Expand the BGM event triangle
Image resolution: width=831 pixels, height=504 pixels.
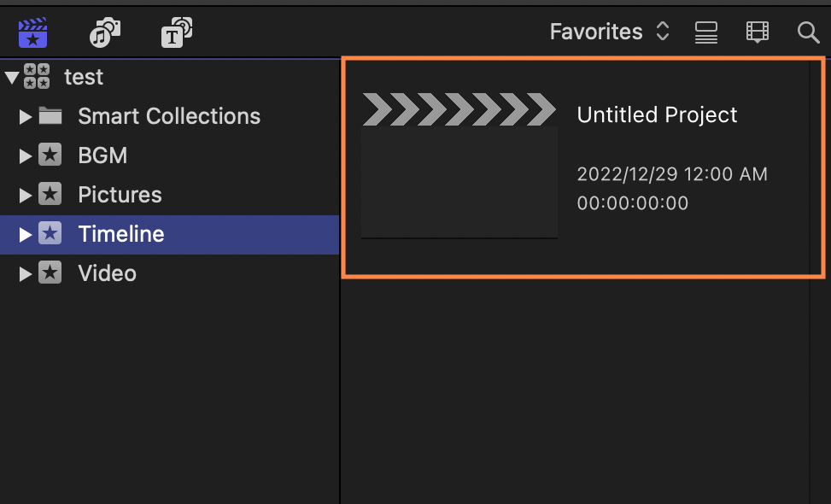25,155
